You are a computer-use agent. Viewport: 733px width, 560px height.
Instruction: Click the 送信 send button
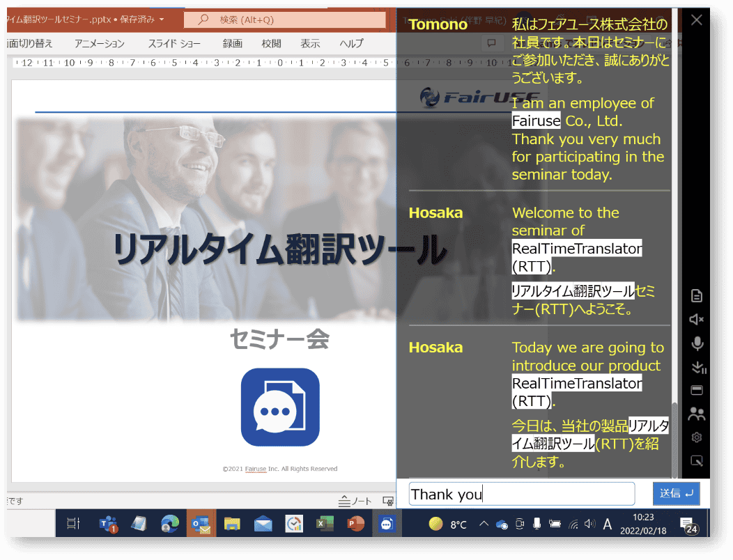point(676,494)
